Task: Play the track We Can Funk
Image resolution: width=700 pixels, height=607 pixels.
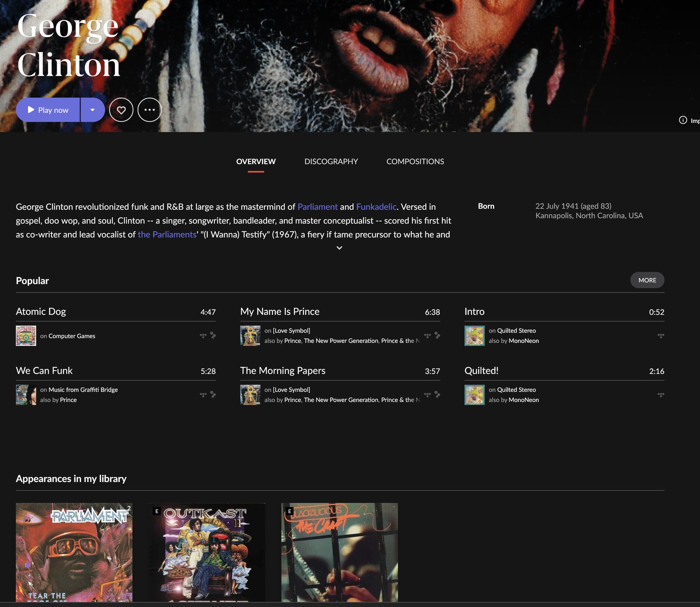Action: pos(44,371)
